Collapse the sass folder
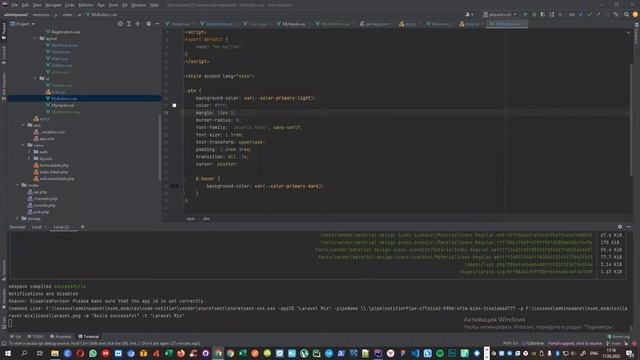640x360 pixels. point(24,125)
